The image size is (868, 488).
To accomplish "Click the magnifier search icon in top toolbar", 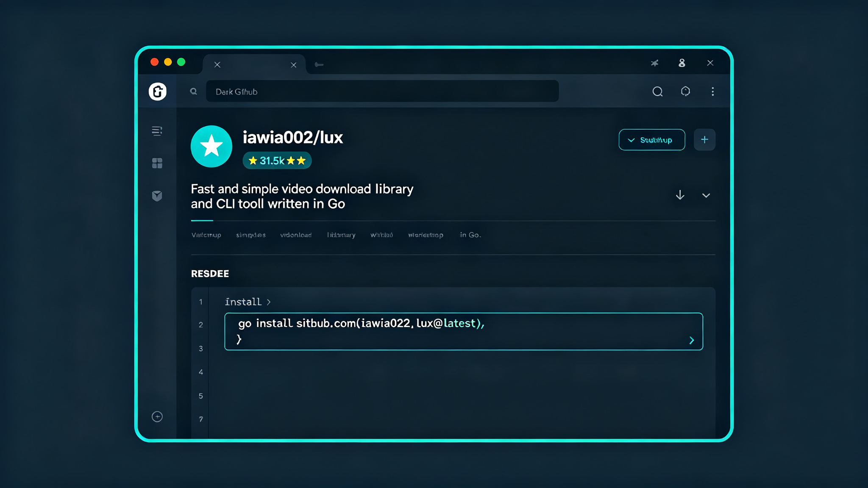I will tap(657, 91).
